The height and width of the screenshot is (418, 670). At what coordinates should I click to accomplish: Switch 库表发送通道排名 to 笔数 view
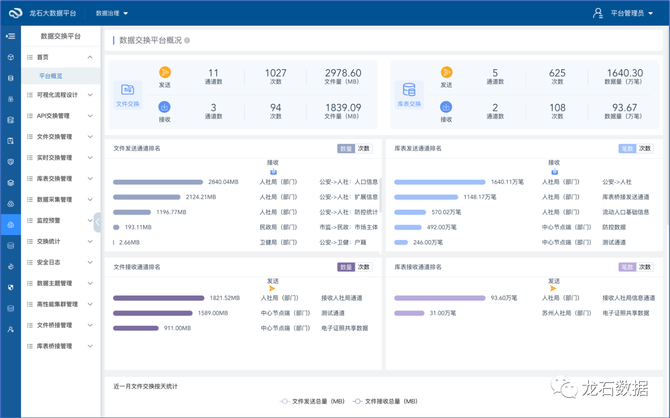click(627, 148)
